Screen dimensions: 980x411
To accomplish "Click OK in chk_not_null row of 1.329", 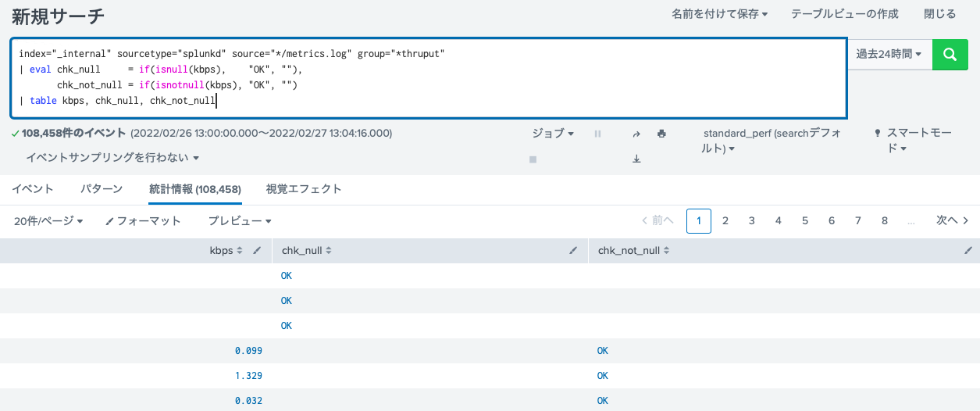I will pyautogui.click(x=603, y=376).
